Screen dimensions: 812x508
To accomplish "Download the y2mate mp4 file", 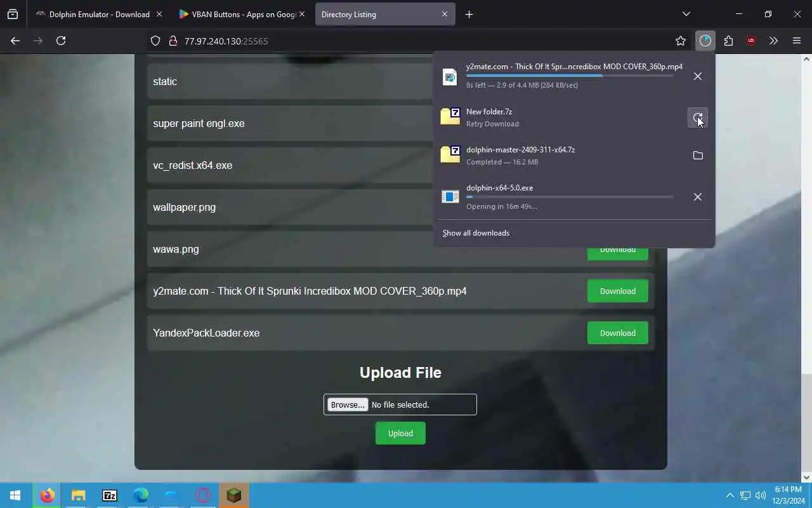I will 617,291.
